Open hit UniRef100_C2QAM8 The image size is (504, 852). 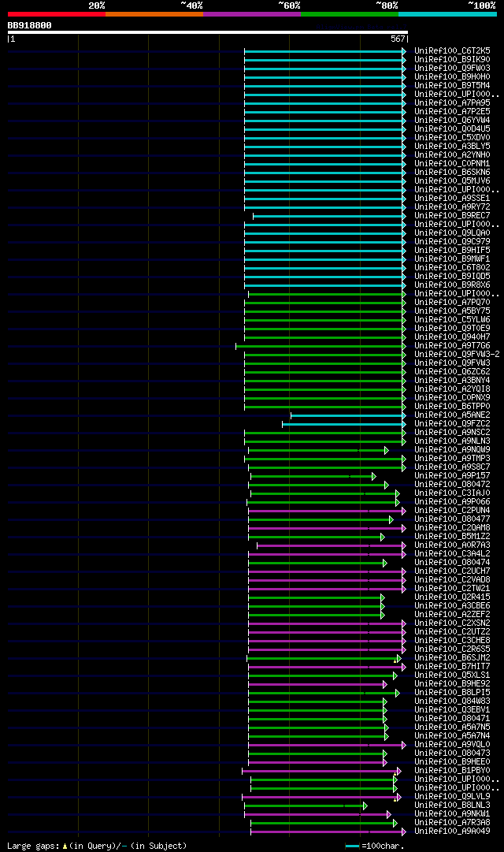point(452,529)
